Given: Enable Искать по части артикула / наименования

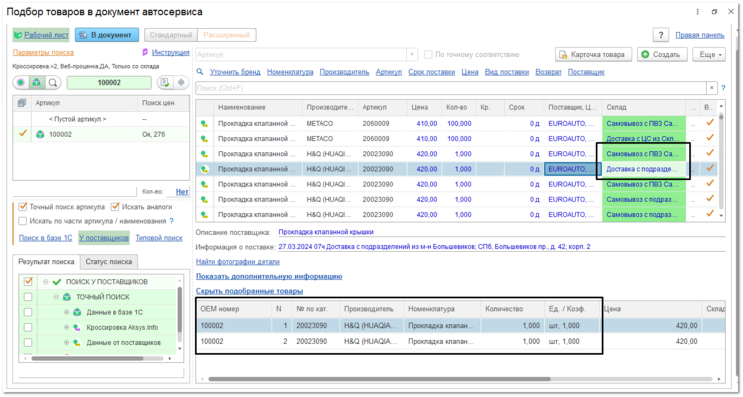Looking at the screenshot, I should [22, 221].
